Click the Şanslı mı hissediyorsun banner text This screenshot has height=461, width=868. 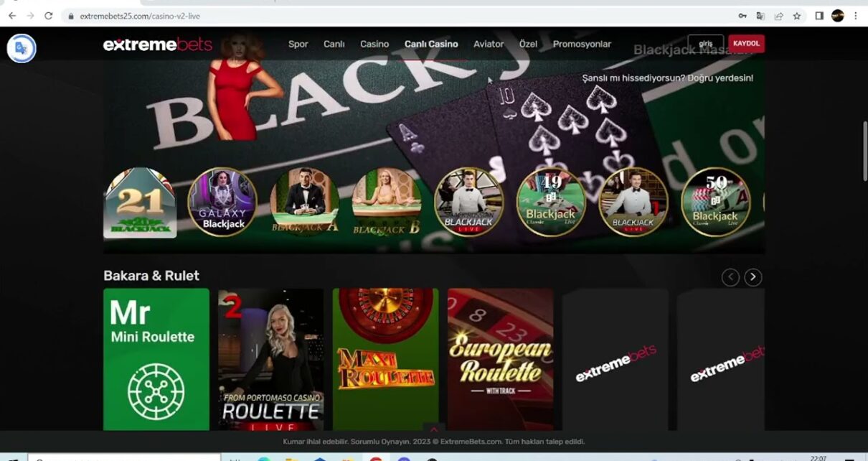667,78
